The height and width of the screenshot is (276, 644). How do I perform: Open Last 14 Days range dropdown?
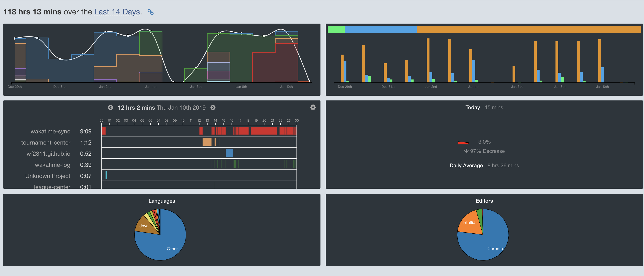117,12
